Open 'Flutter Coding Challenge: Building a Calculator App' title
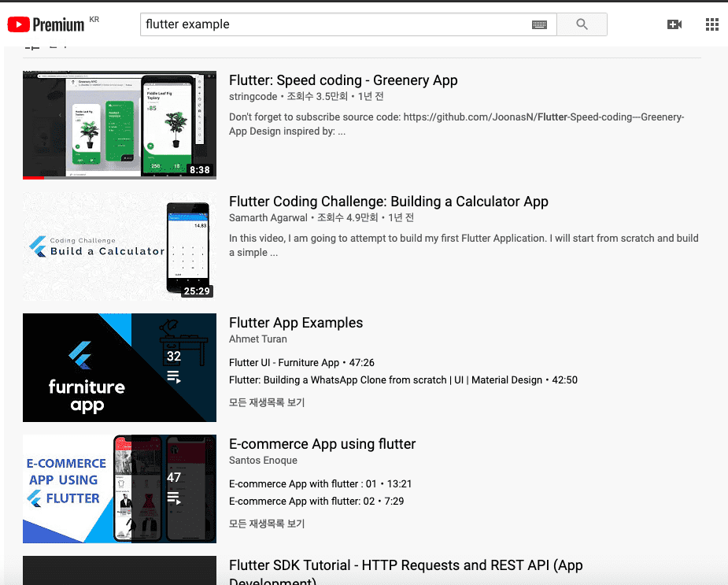This screenshot has height=585, width=728. (x=389, y=202)
